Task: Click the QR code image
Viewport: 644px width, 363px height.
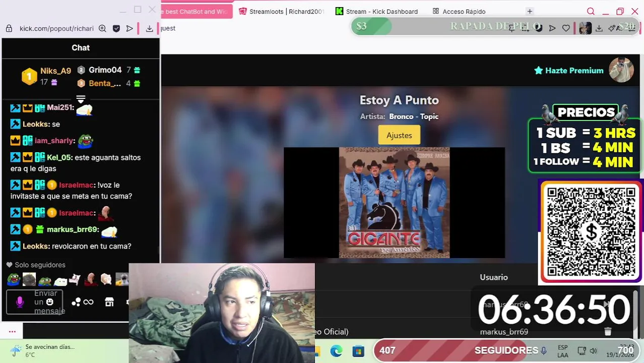Action: pos(591,232)
